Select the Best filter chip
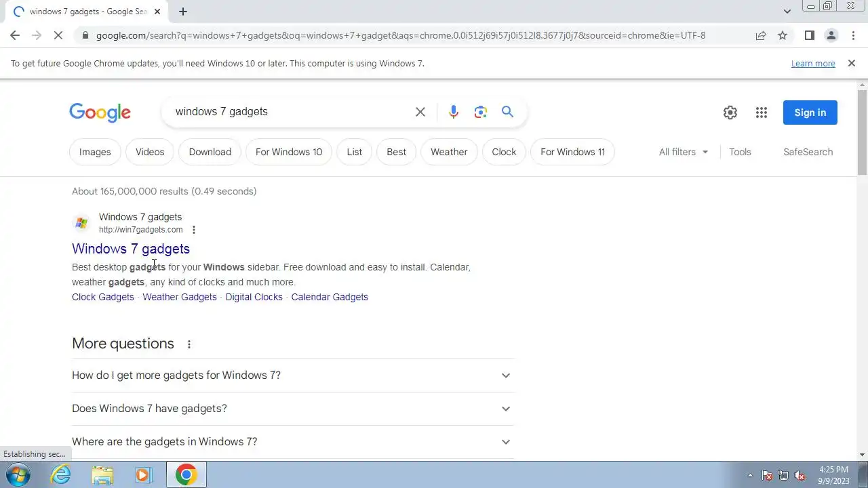The width and height of the screenshot is (868, 488). coord(397,152)
